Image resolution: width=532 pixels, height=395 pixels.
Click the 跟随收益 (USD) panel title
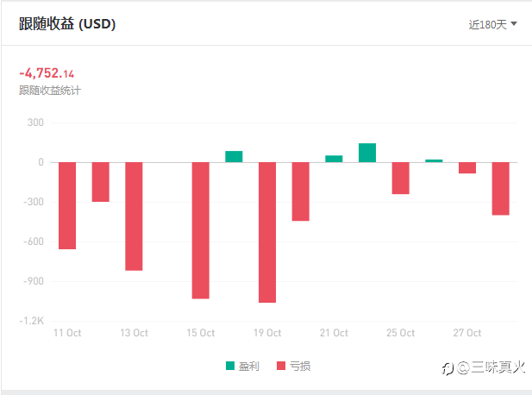click(x=67, y=24)
